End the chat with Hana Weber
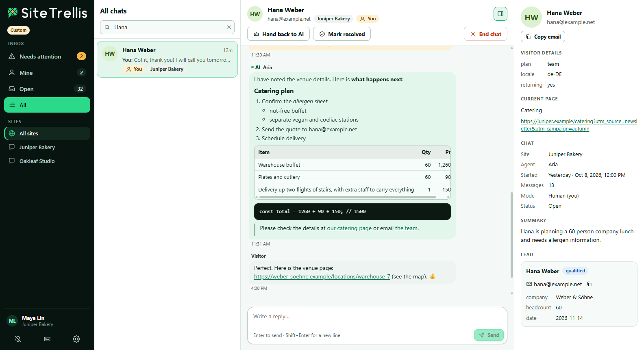 coord(485,34)
